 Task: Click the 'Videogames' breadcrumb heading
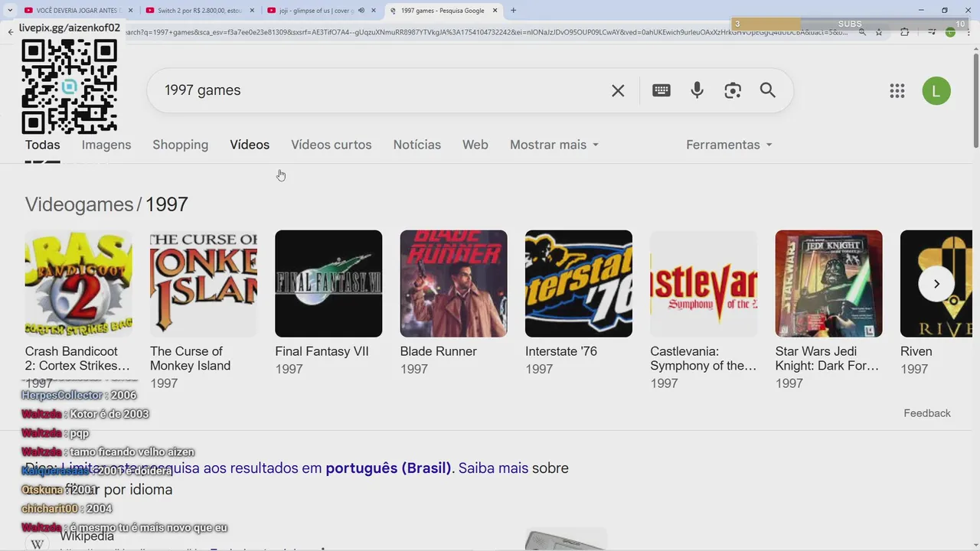tap(79, 204)
